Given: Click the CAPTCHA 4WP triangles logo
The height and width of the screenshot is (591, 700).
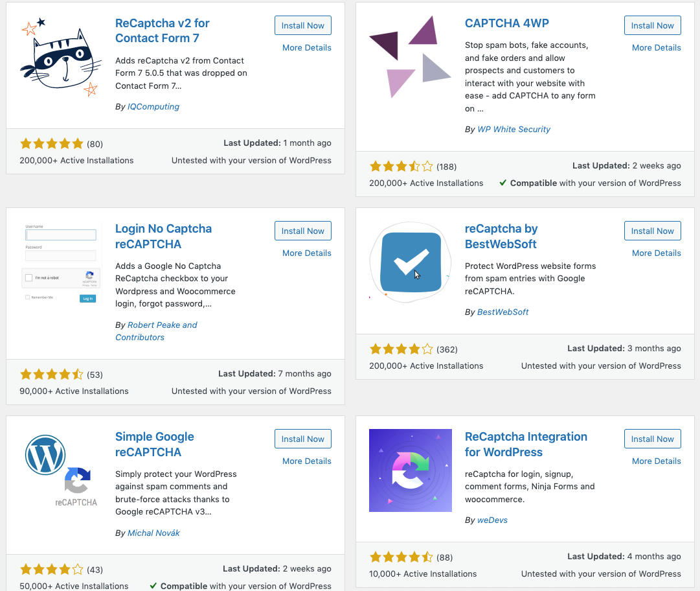Looking at the screenshot, I should tap(411, 58).
